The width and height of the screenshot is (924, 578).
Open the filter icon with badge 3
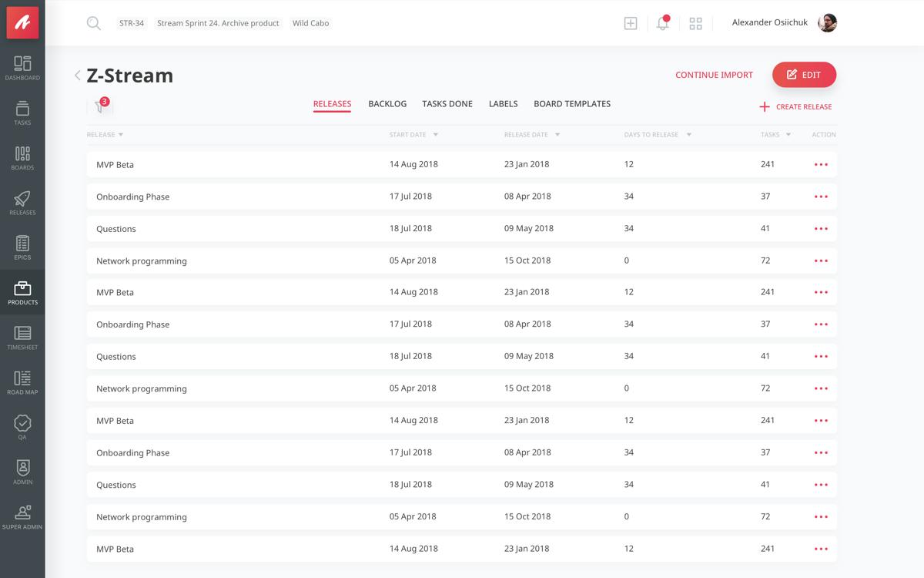click(x=100, y=106)
